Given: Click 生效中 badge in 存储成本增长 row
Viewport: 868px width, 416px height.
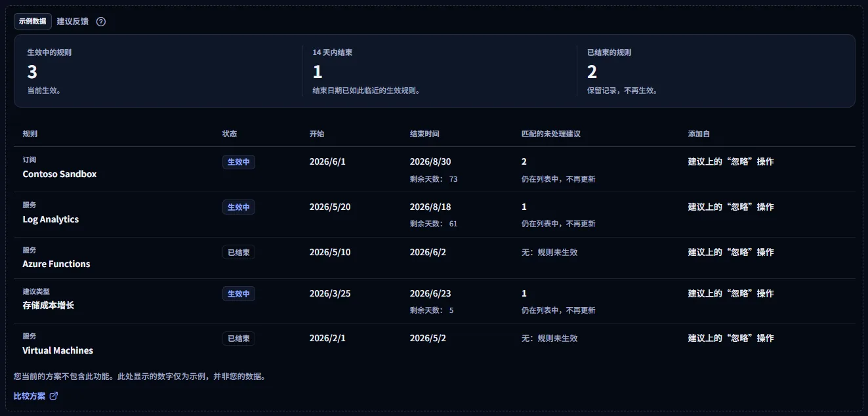Looking at the screenshot, I should (x=239, y=294).
